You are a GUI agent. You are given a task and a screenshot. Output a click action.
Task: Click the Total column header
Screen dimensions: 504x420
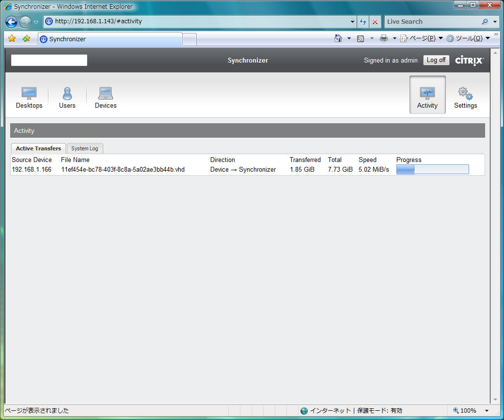coord(334,160)
